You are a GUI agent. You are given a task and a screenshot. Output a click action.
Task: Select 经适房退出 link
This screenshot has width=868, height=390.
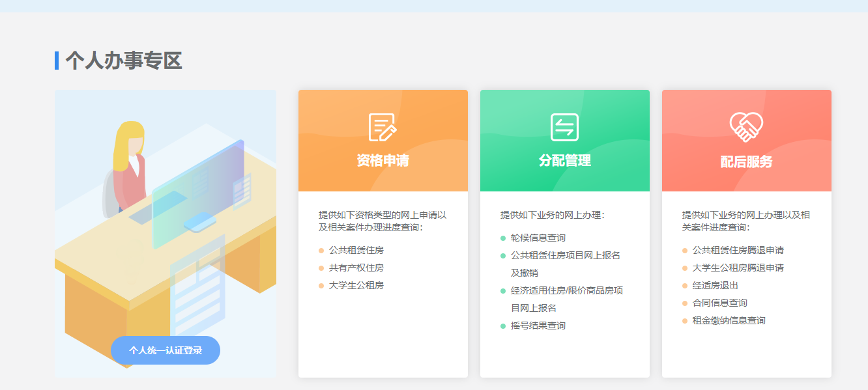715,285
